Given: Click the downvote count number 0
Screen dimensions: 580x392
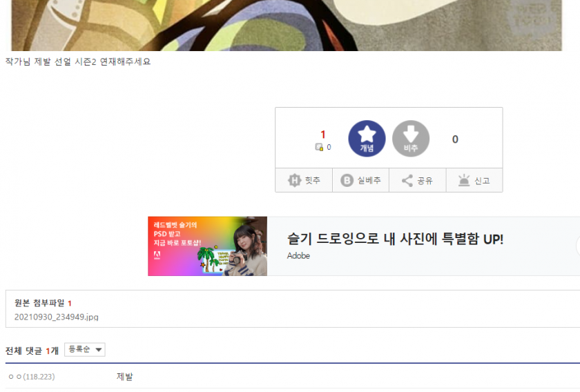Looking at the screenshot, I should coord(455,139).
